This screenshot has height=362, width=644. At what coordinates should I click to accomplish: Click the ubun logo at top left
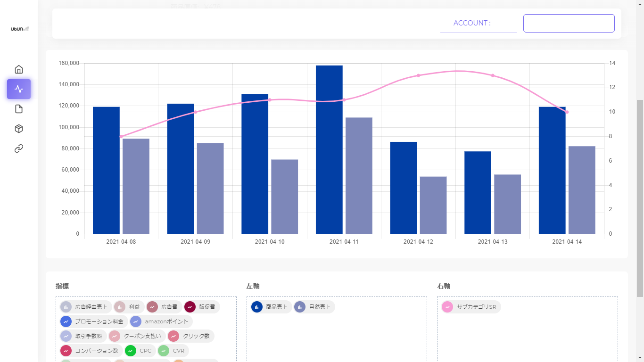[x=20, y=29]
